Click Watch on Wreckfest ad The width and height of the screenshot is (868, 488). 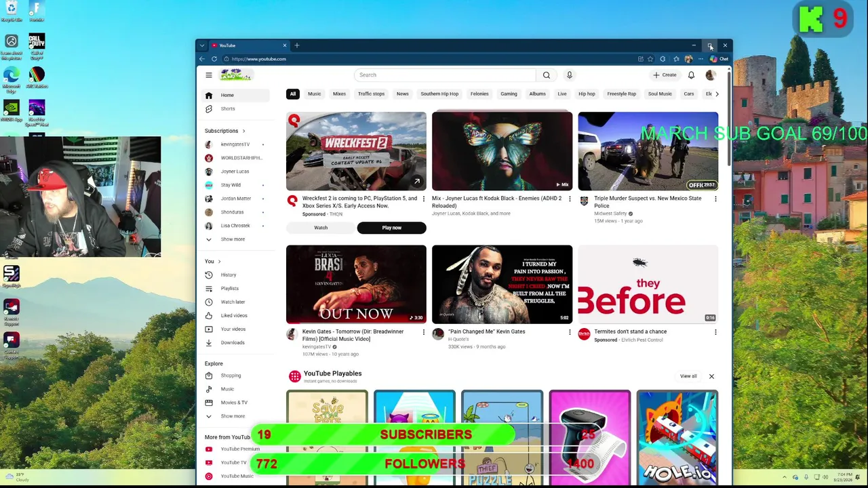321,228
